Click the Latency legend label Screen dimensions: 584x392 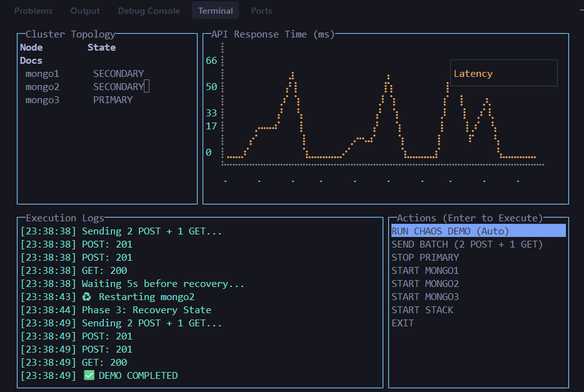pyautogui.click(x=473, y=74)
